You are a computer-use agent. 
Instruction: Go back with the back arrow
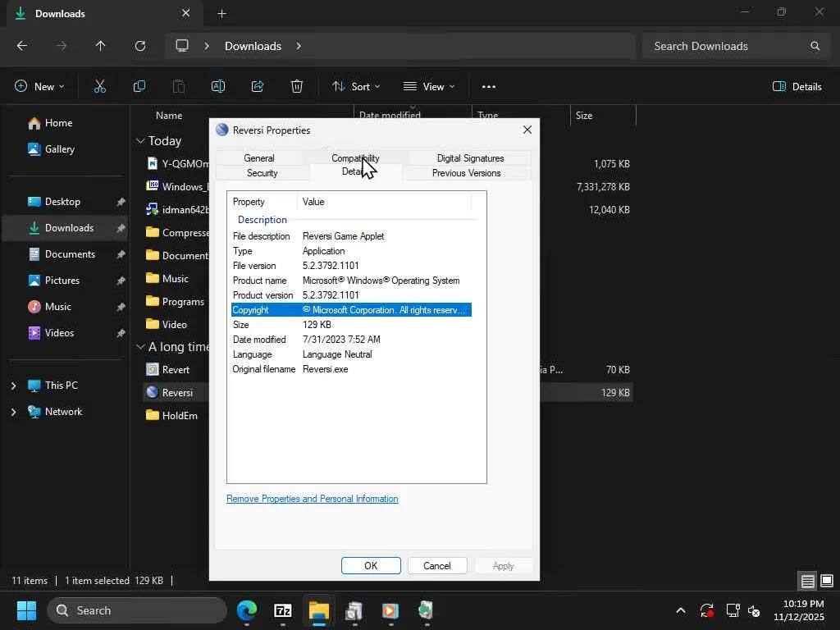click(22, 46)
